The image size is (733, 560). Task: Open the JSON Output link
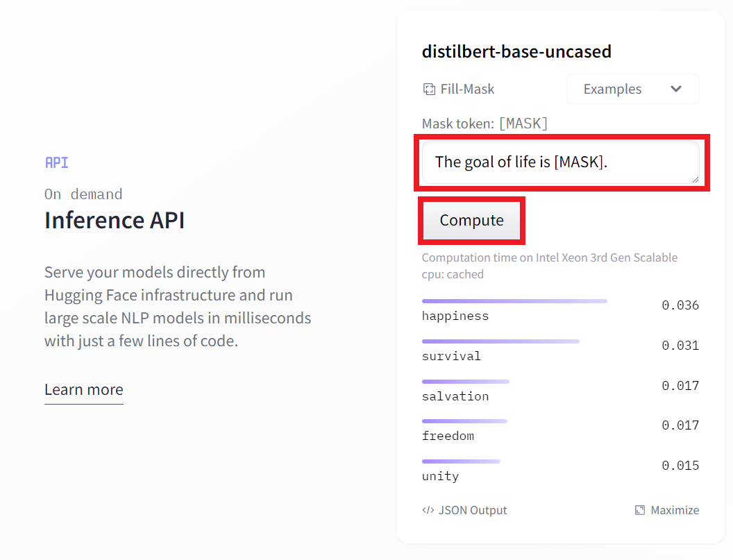click(x=464, y=510)
